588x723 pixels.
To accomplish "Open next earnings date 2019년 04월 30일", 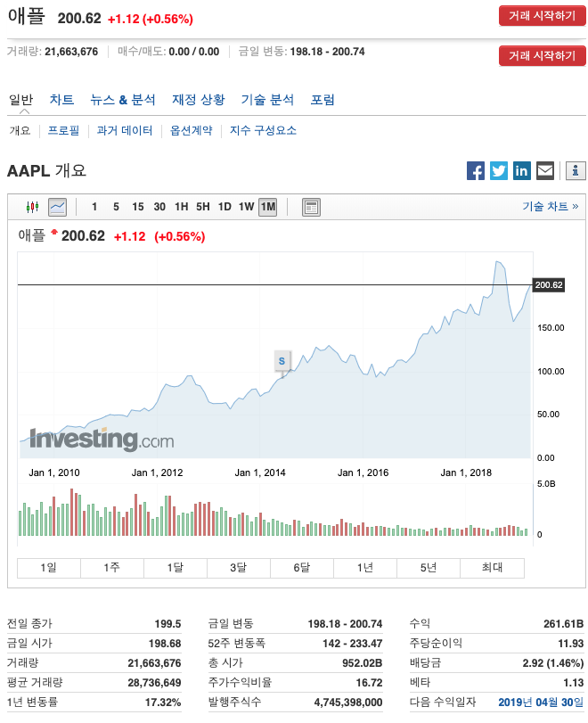I will click(541, 702).
